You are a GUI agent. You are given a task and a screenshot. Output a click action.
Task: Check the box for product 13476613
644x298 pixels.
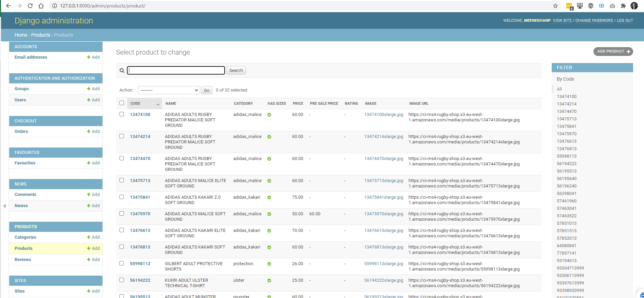click(x=121, y=230)
